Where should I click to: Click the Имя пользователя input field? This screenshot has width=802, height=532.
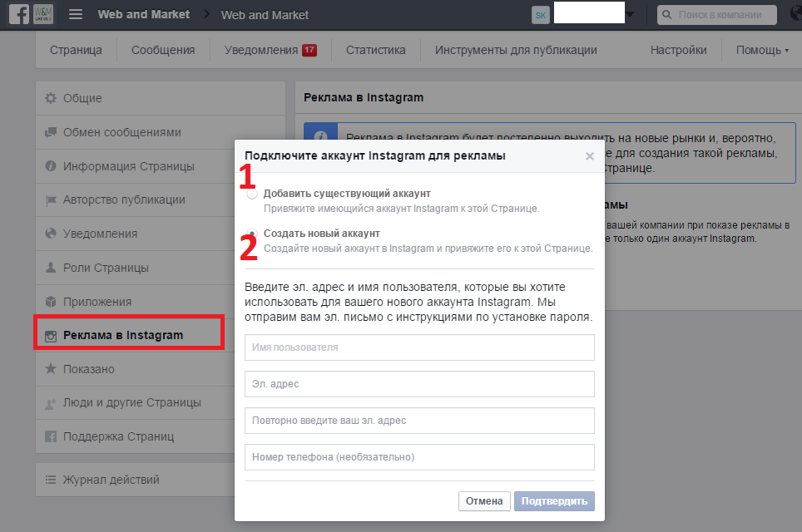click(x=419, y=347)
